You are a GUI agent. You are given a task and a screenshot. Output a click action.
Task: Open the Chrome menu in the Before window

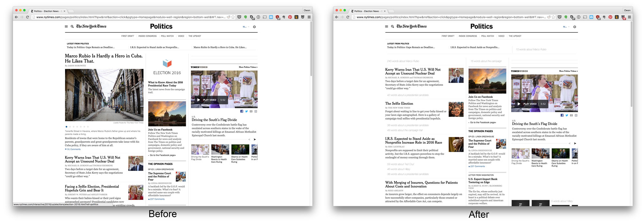(x=309, y=17)
